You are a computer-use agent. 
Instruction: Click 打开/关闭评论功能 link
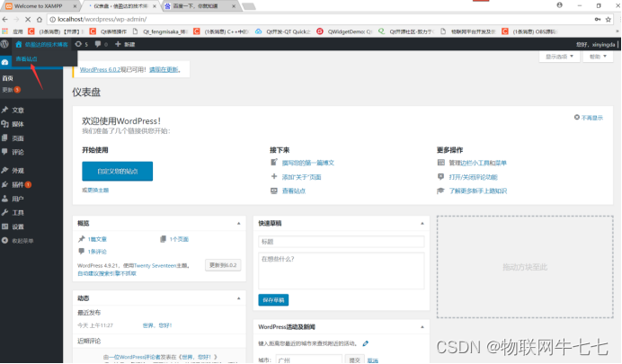[473, 177]
